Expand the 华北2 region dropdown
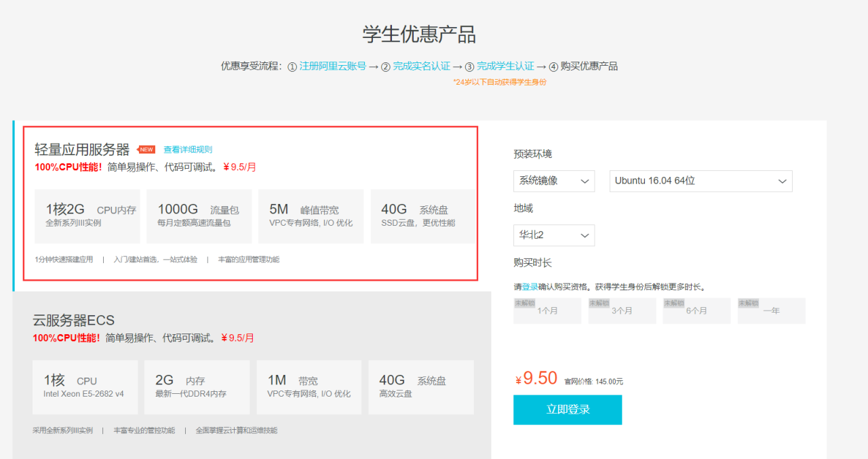Image resolution: width=868 pixels, height=459 pixels. (553, 235)
